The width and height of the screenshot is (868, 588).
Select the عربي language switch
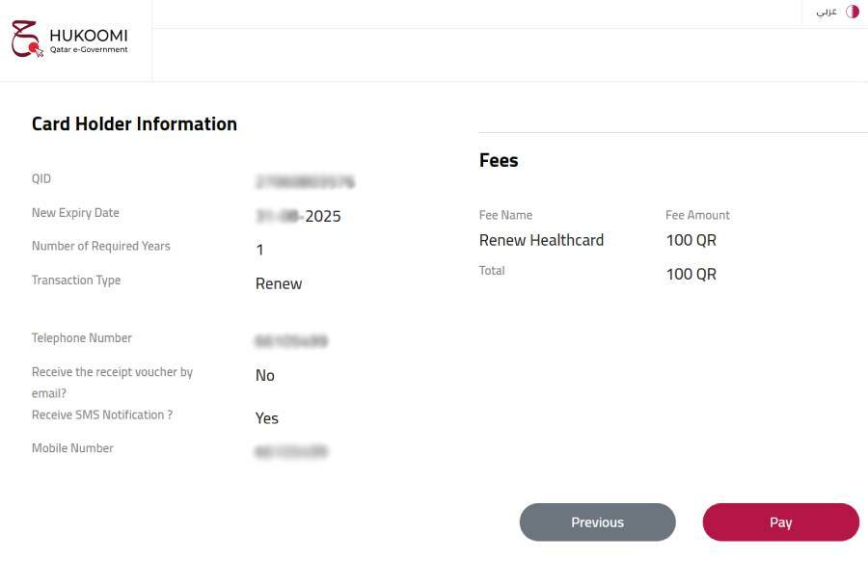point(826,12)
